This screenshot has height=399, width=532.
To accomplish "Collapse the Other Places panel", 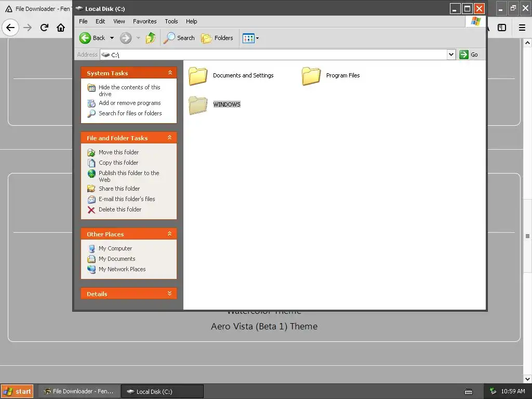I will (x=170, y=234).
